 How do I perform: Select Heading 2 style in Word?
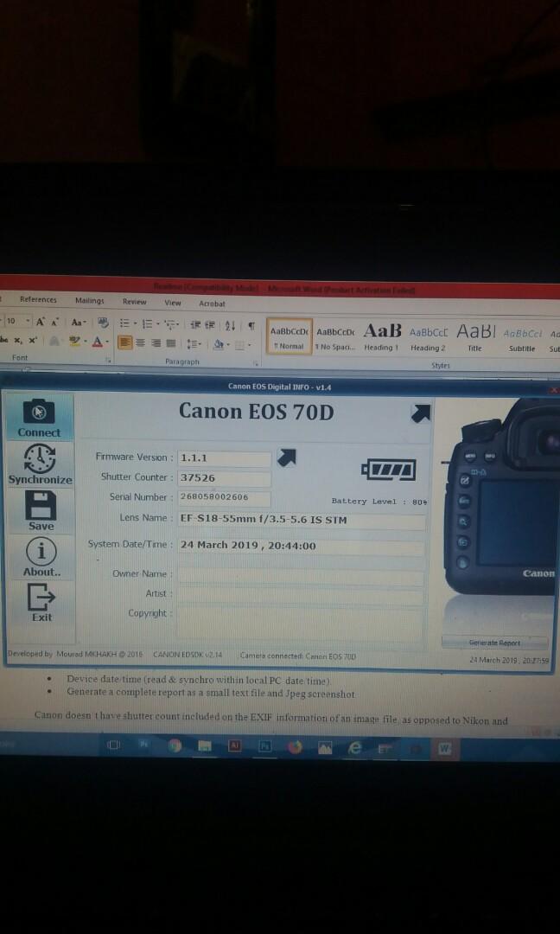(428, 338)
